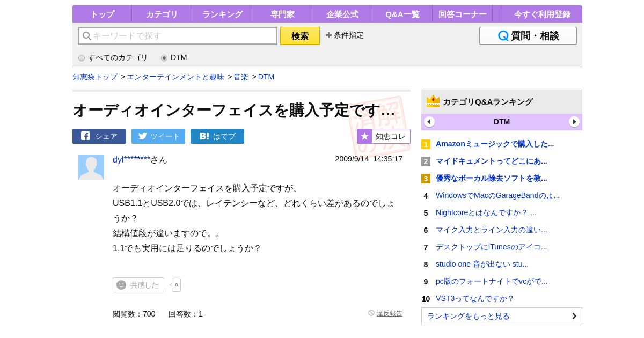Open ranking 5 Nightcoreとはなんですか link
Screen dimensions: 644x338
click(486, 212)
